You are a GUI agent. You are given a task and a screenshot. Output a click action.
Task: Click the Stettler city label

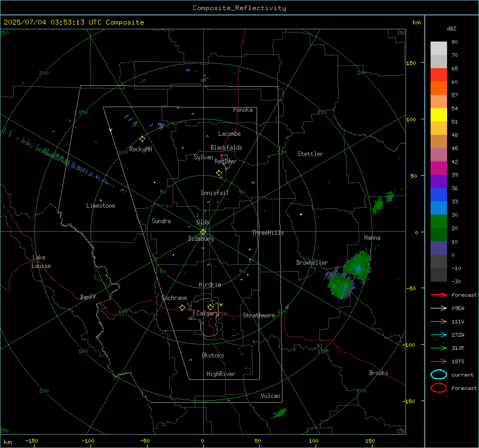tap(310, 154)
